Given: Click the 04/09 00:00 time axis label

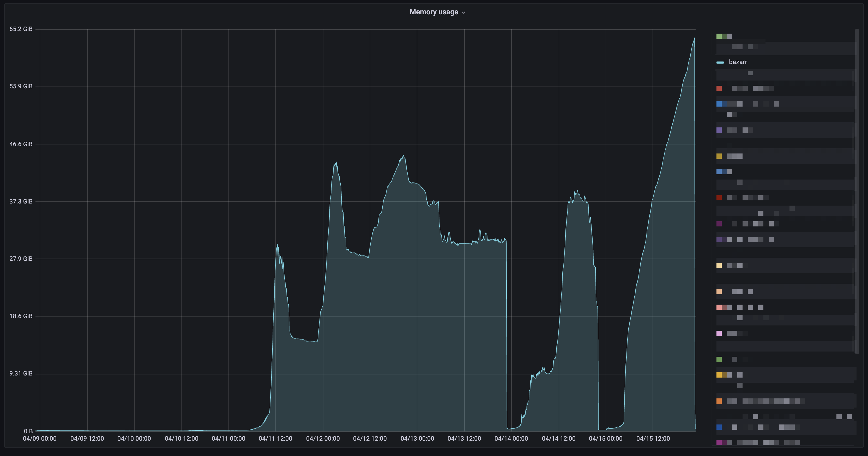Looking at the screenshot, I should pos(40,439).
